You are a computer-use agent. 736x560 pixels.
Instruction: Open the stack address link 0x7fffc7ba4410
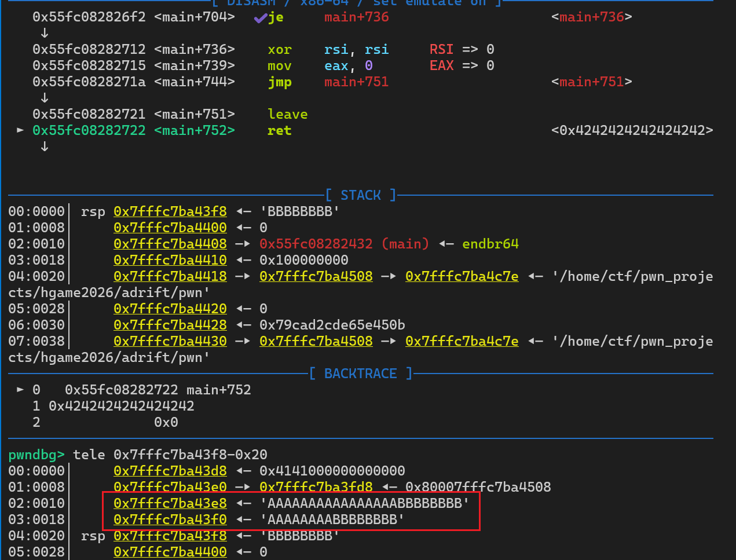170,260
